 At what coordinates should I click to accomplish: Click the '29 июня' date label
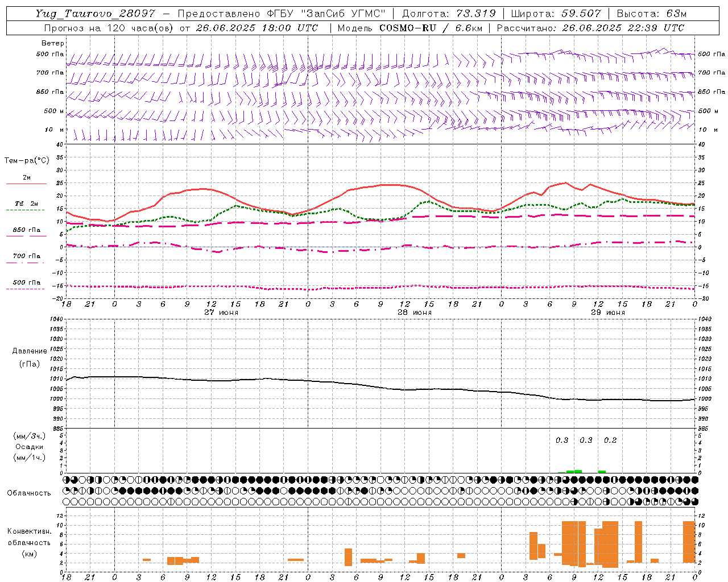(608, 312)
